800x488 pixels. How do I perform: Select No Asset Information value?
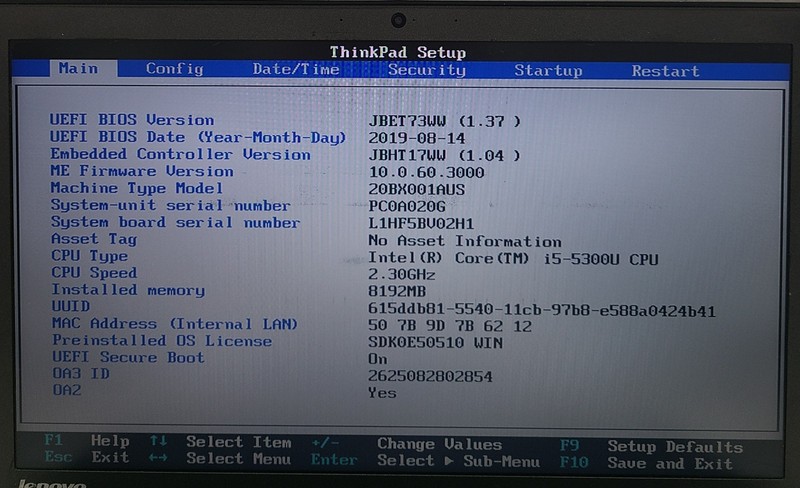coord(465,241)
